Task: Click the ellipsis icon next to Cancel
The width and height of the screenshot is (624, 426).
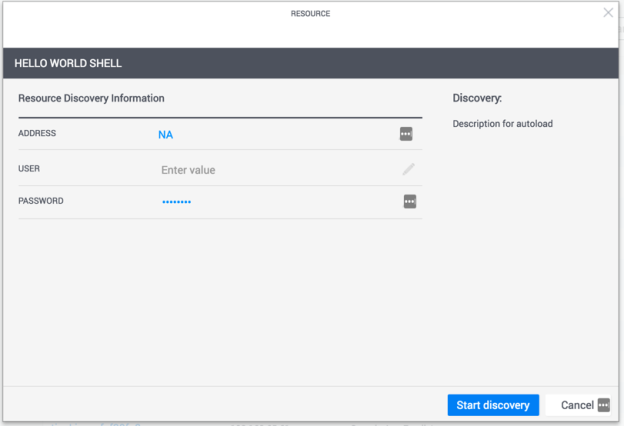Action: 603,405
